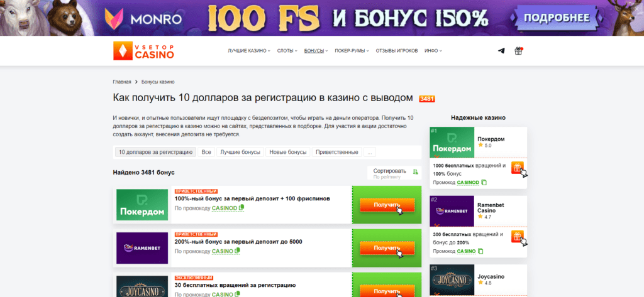Copy sidebar Покердом promo code CASINOD
The width and height of the screenshot is (644, 297).
point(484,182)
